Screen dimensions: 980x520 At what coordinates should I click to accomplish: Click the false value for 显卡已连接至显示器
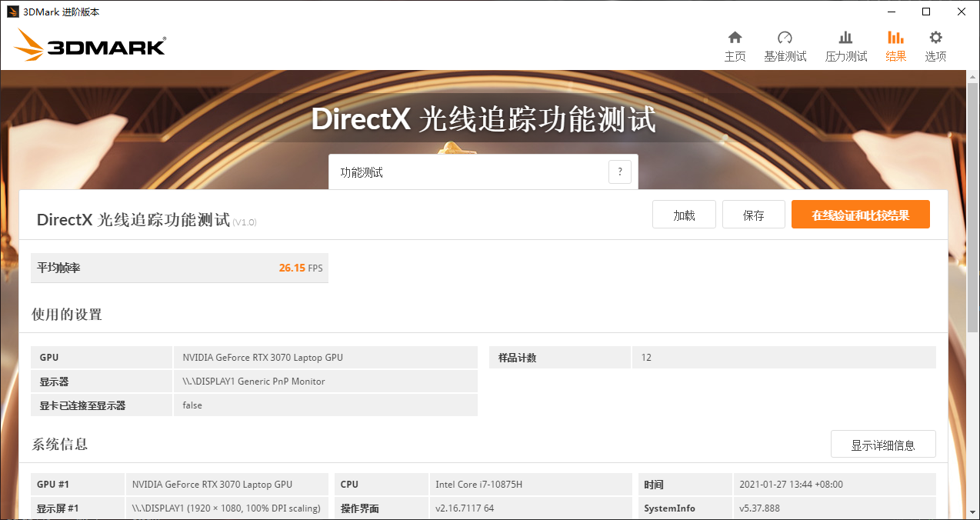(x=192, y=405)
